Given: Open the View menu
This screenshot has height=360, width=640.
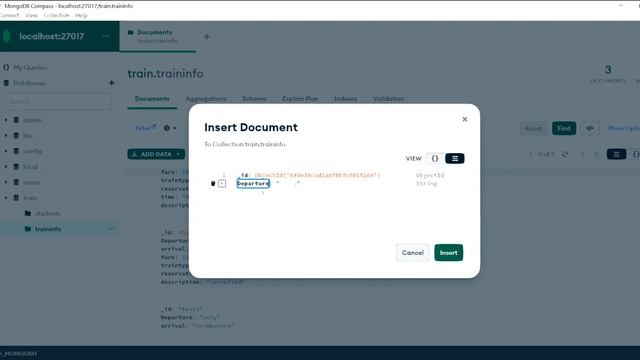Looking at the screenshot, I should click(31, 15).
